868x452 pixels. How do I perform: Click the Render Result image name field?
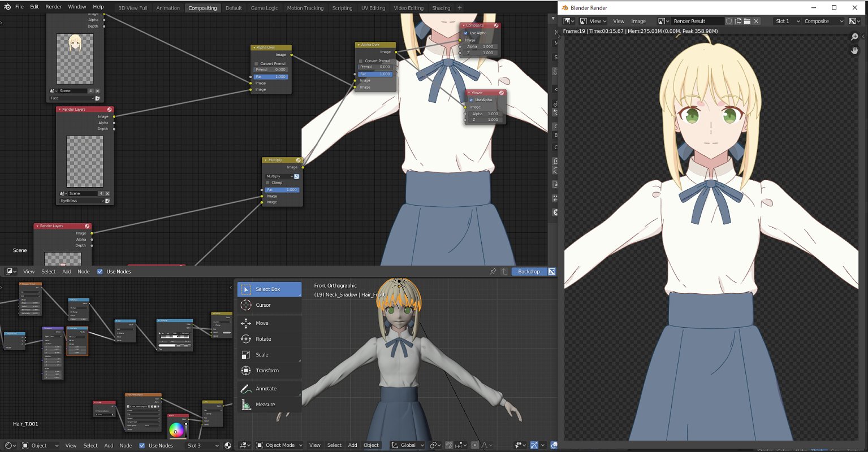tap(698, 21)
